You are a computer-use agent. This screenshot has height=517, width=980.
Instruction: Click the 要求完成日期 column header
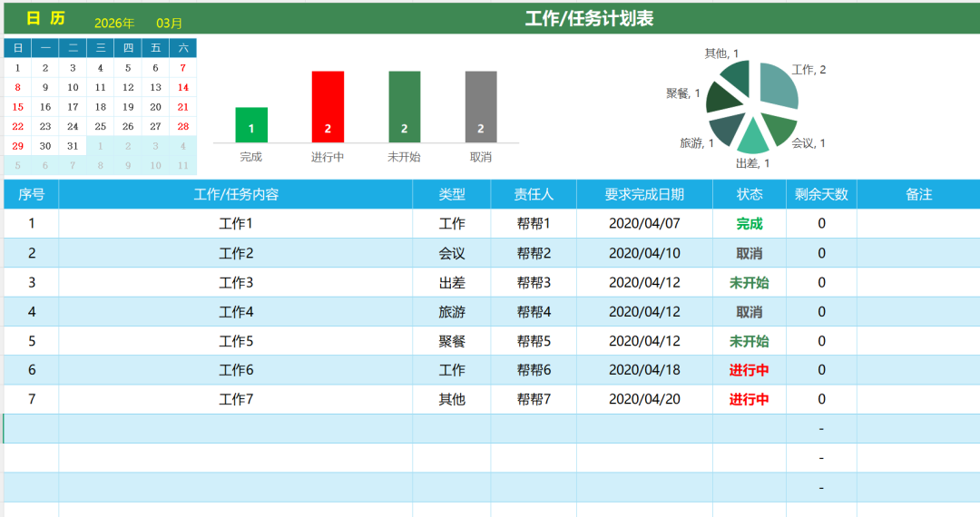644,194
